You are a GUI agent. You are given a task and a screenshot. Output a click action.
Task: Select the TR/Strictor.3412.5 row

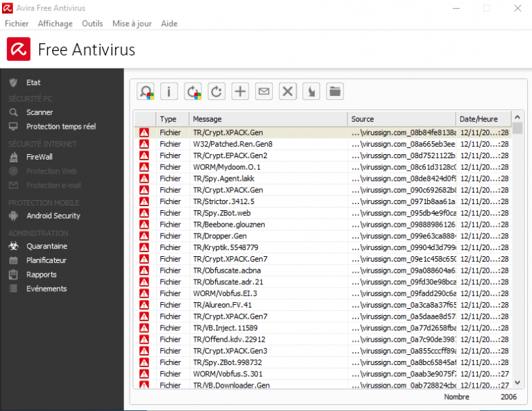[323, 201]
